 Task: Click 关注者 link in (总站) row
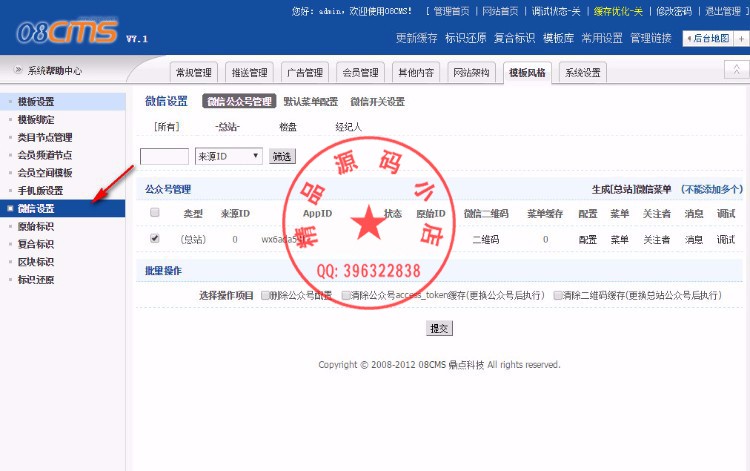click(657, 240)
